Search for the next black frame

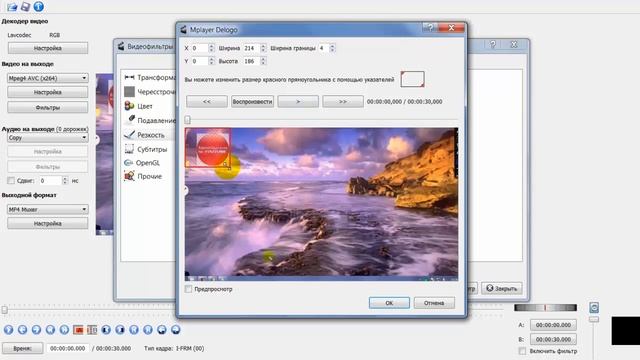coord(120,330)
